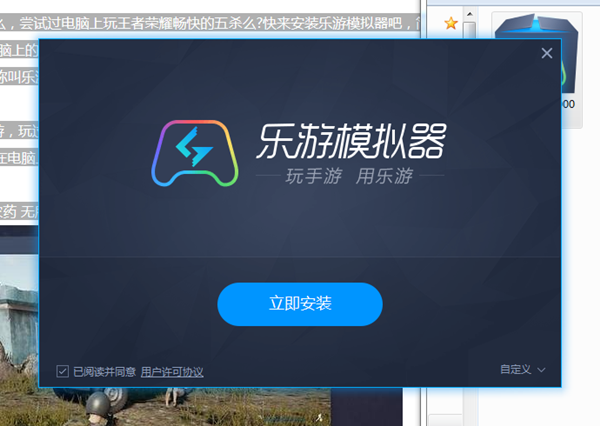Open the 用户许可协议 license link
600x426 pixels.
coord(172,372)
